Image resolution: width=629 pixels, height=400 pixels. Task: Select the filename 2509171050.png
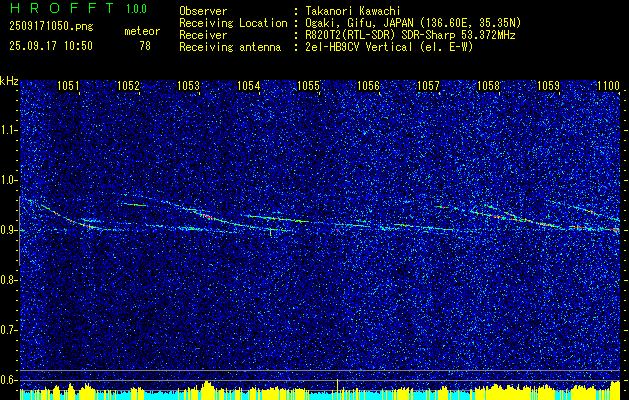pyautogui.click(x=51, y=27)
